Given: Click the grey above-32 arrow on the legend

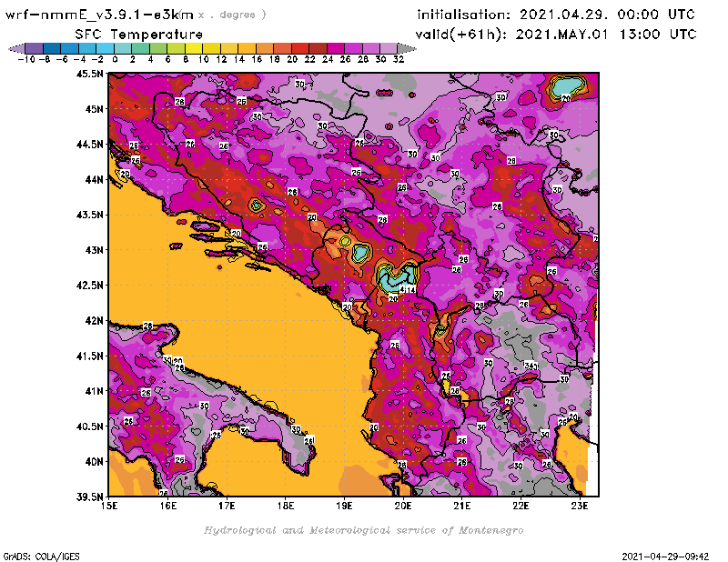Looking at the screenshot, I should pos(407,48).
